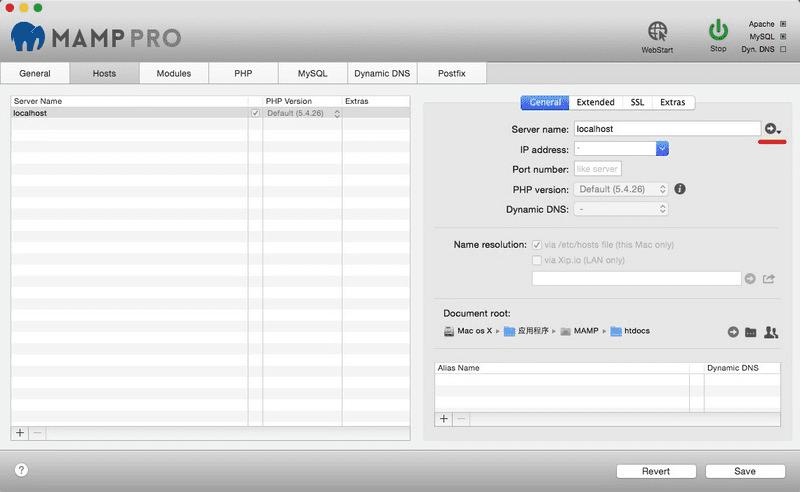
Task: Switch to Hosts main tab
Action: [x=104, y=73]
